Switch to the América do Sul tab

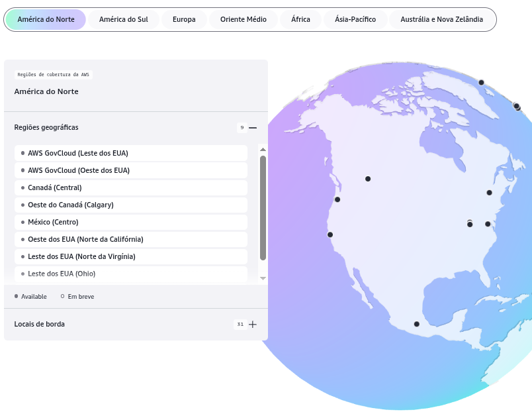(123, 19)
